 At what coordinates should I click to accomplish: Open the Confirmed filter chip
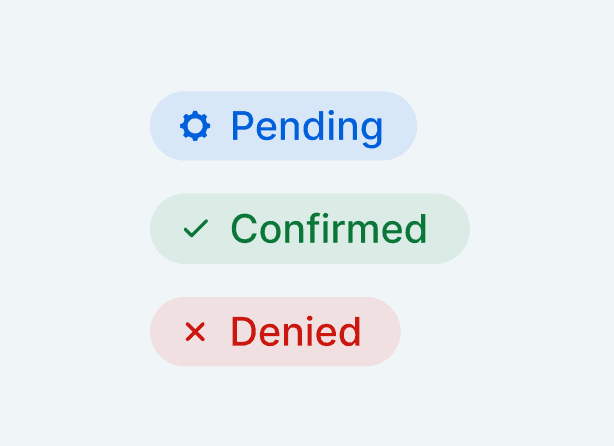pyautogui.click(x=310, y=229)
